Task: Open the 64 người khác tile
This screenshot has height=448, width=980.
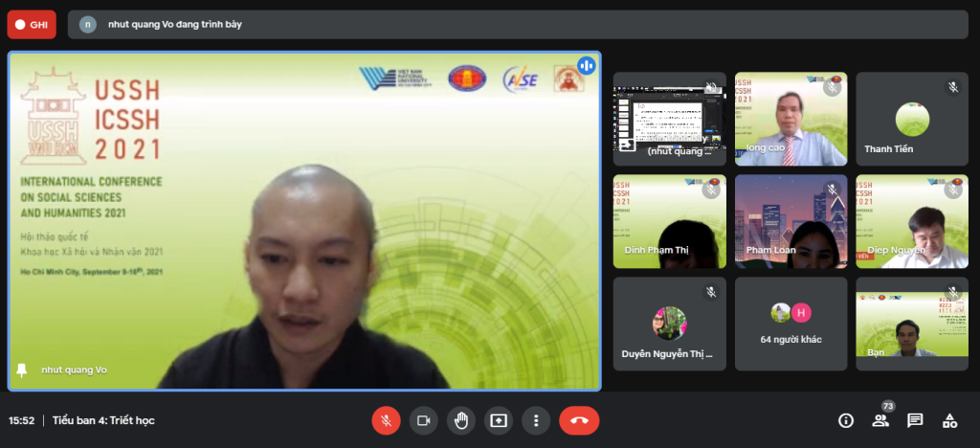Action: tap(791, 324)
